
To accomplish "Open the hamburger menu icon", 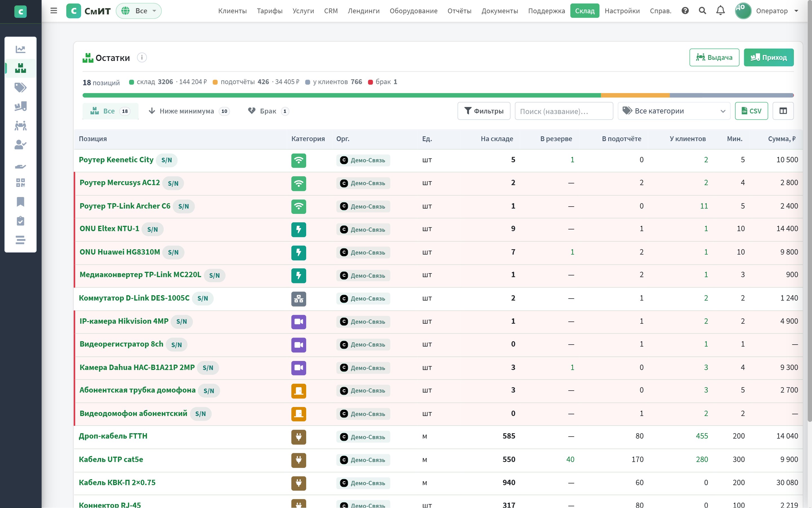I will point(54,11).
